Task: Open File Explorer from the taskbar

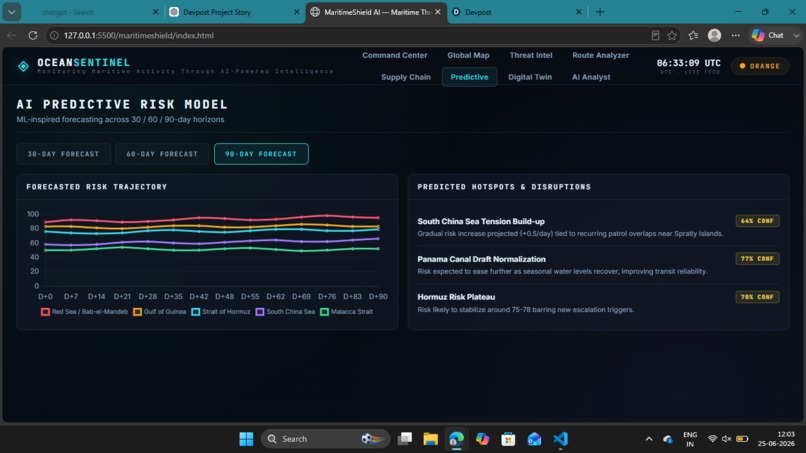Action: pos(431,439)
